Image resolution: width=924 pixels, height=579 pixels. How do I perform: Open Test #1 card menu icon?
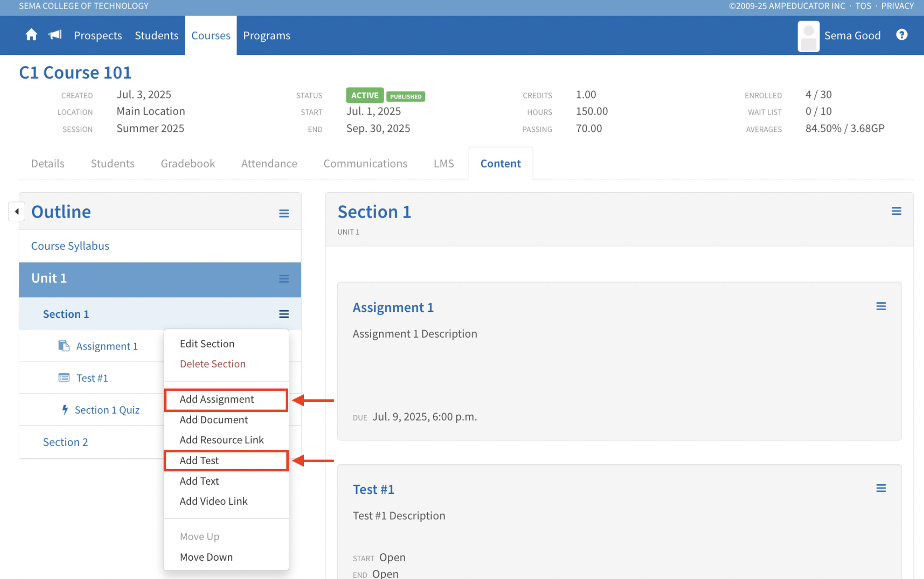(880, 488)
